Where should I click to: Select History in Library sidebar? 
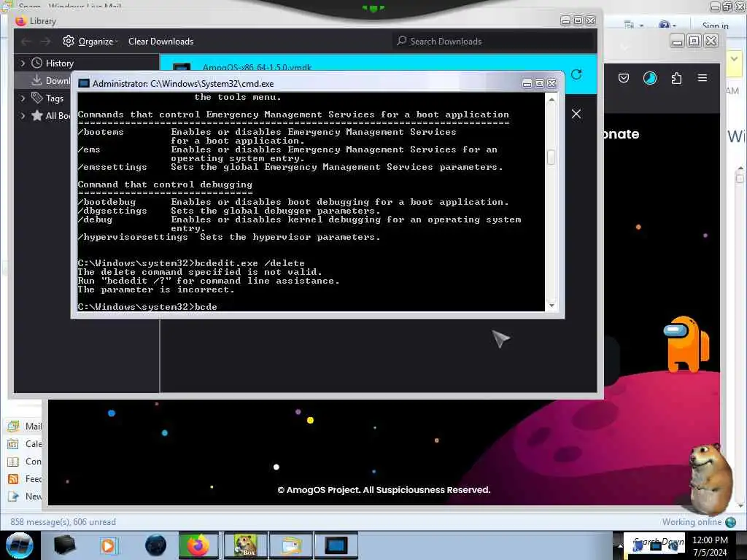coord(59,63)
